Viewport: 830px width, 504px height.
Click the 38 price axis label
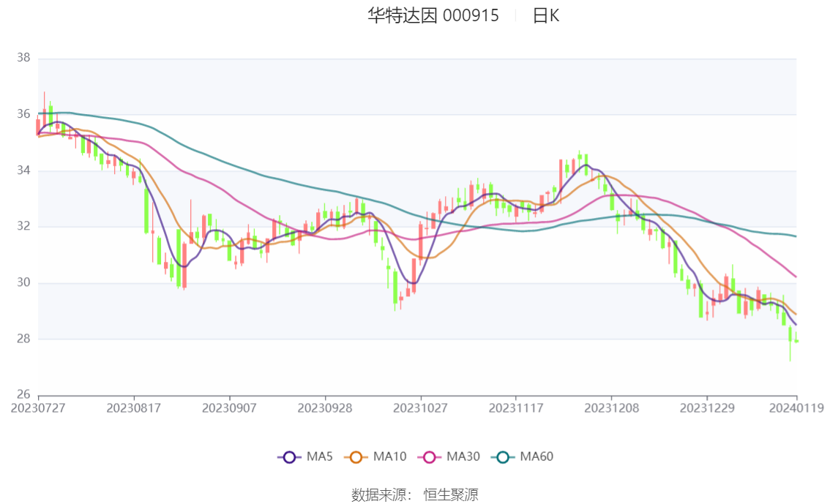click(x=23, y=58)
